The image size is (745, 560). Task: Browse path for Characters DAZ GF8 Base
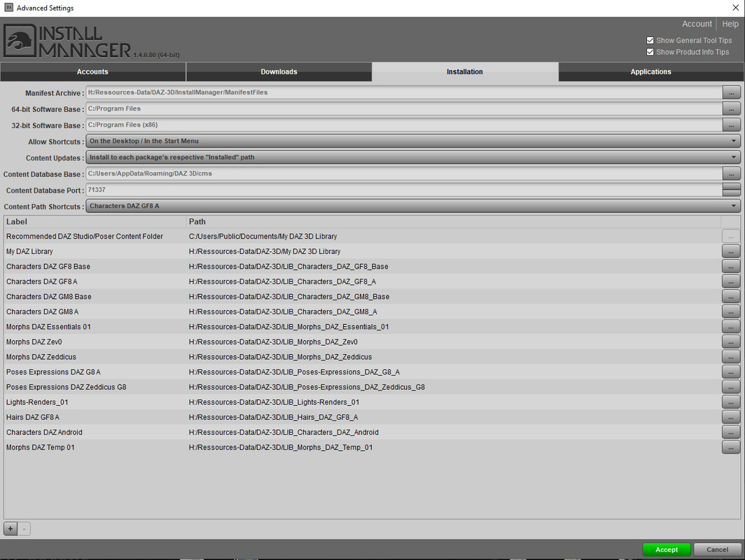point(731,267)
